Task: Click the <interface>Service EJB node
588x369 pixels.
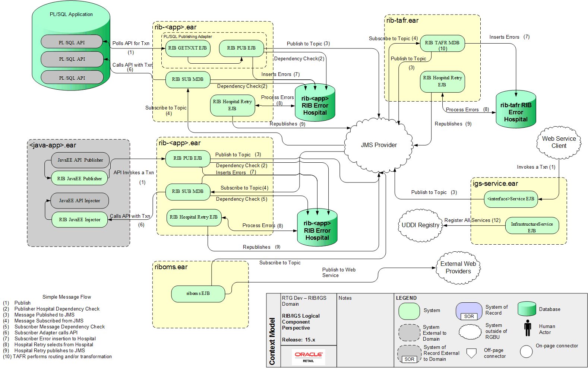Action: tap(510, 199)
